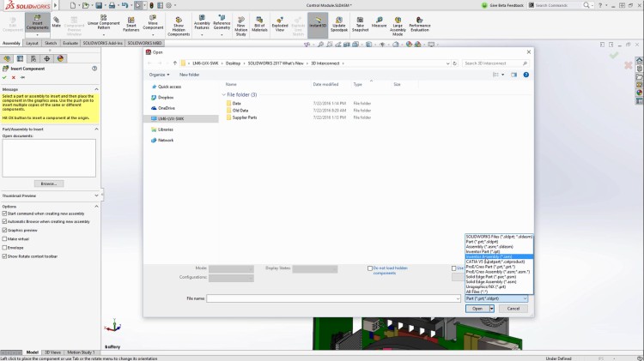Choose Inventor Assembly file type
This screenshot has height=361, width=644.
[499, 256]
